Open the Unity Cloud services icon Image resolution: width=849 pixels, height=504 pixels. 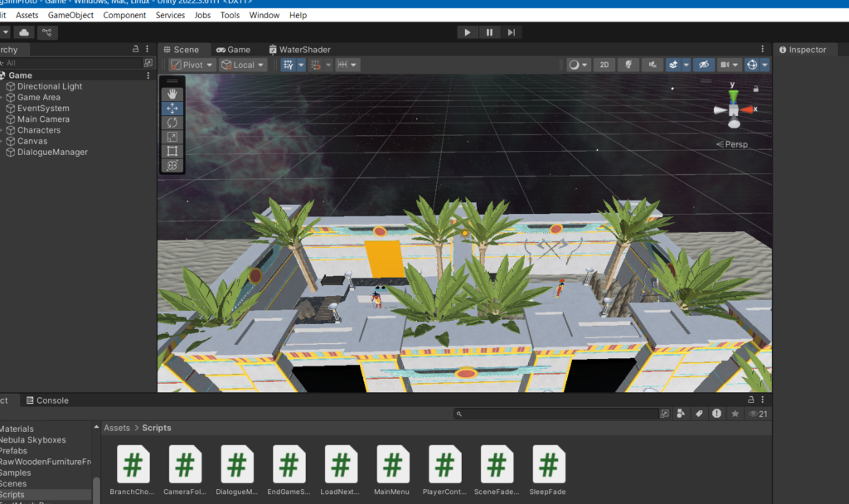tap(24, 32)
